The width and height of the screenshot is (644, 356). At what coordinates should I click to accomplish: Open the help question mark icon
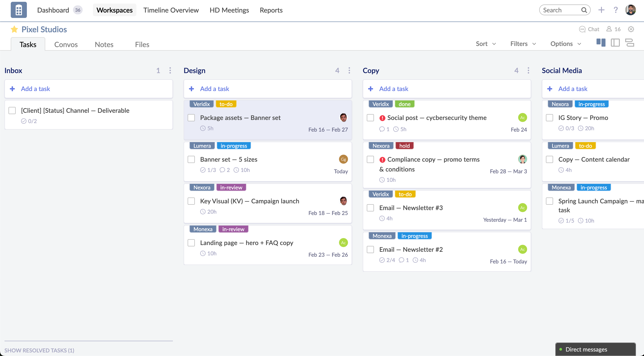point(616,10)
